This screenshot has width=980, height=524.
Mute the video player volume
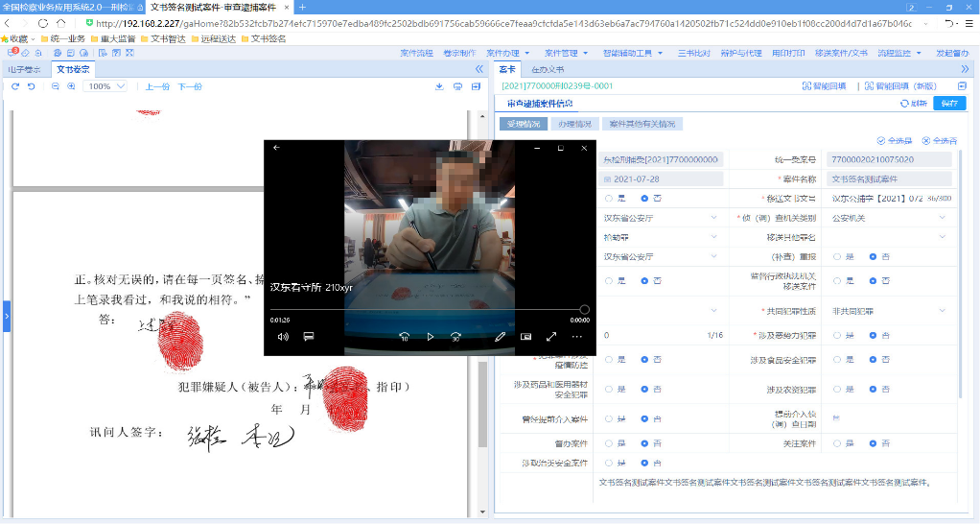[283, 337]
